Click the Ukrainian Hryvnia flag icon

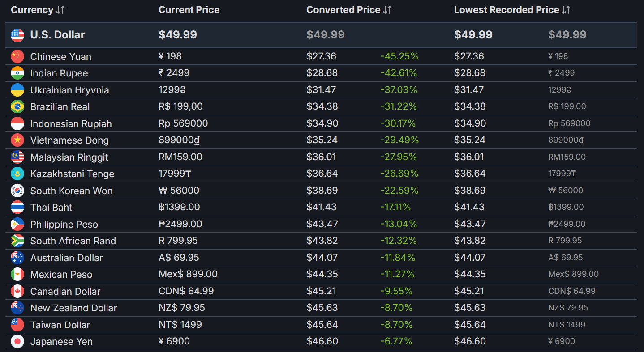17,90
